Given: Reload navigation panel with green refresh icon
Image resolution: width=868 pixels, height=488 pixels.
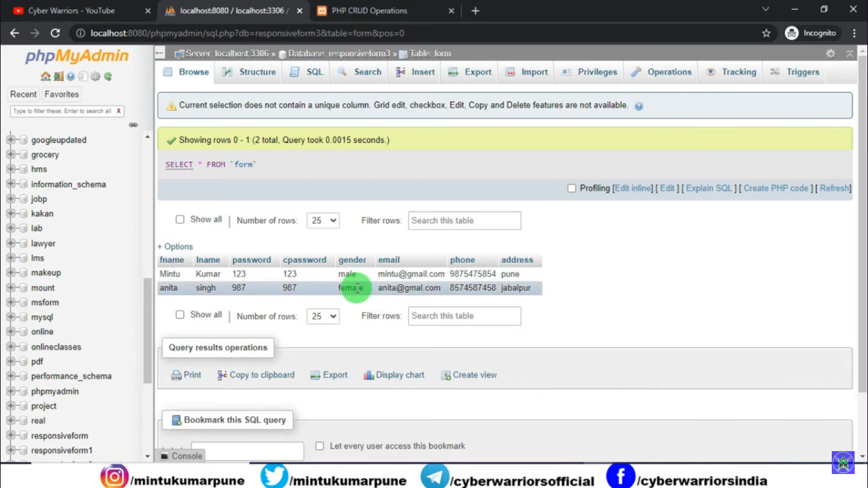Looking at the screenshot, I should coord(108,76).
